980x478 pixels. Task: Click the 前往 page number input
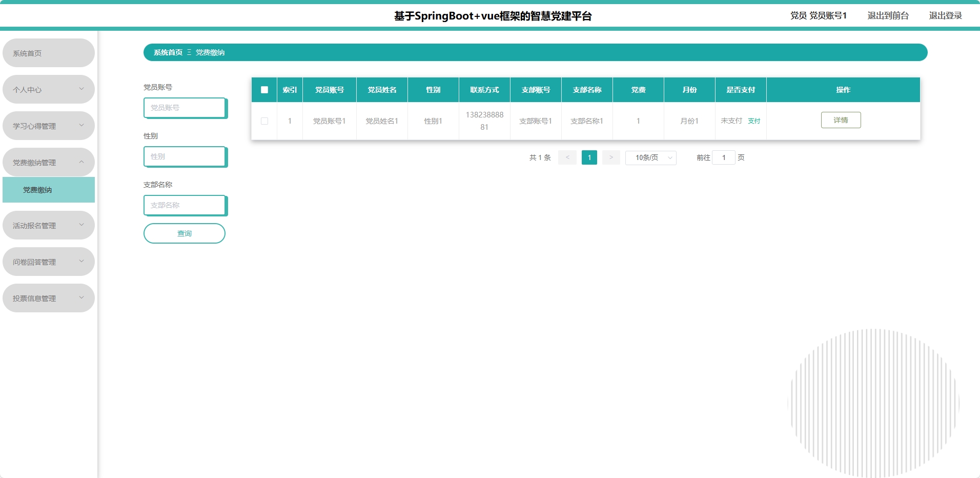coord(724,157)
